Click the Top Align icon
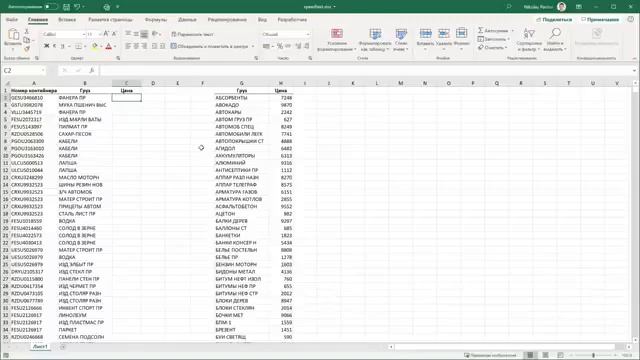 click(128, 34)
